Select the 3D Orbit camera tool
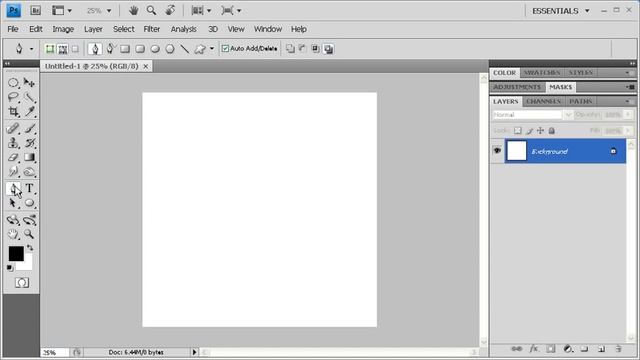Screen dimensions: 640x360 (x=29, y=220)
